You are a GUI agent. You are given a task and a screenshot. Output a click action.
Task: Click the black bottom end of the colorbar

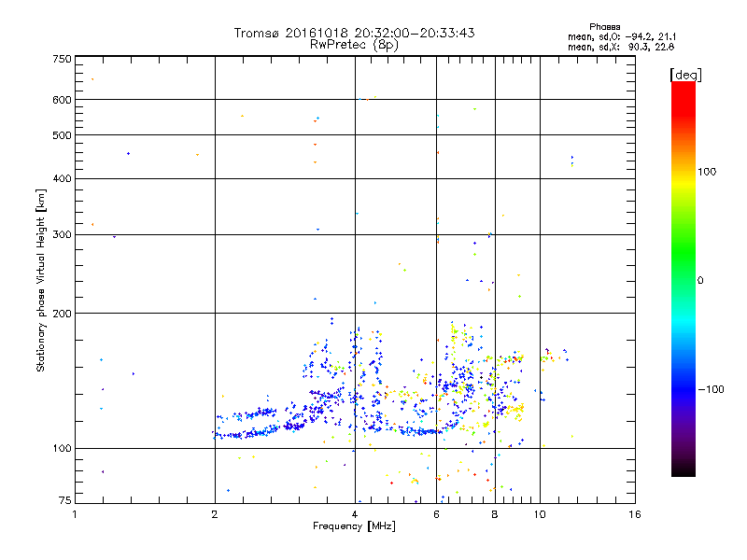(x=684, y=469)
